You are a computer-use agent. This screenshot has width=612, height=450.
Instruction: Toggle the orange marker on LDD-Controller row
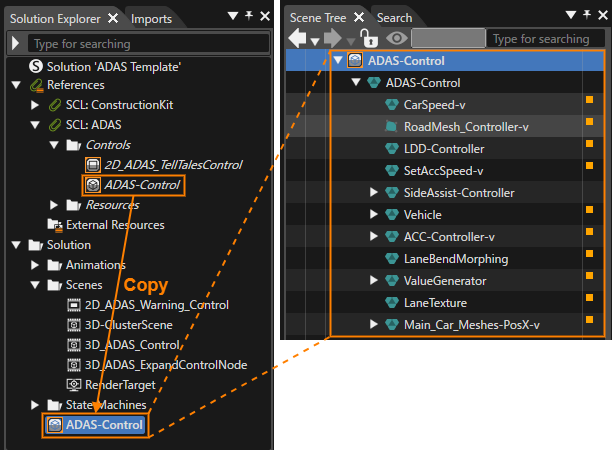(589, 144)
